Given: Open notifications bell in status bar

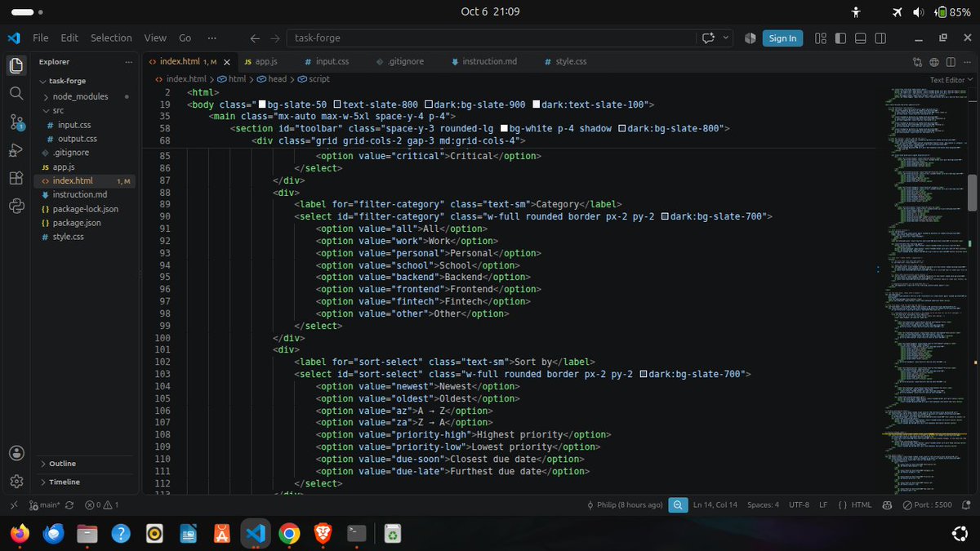Looking at the screenshot, I should (x=966, y=505).
